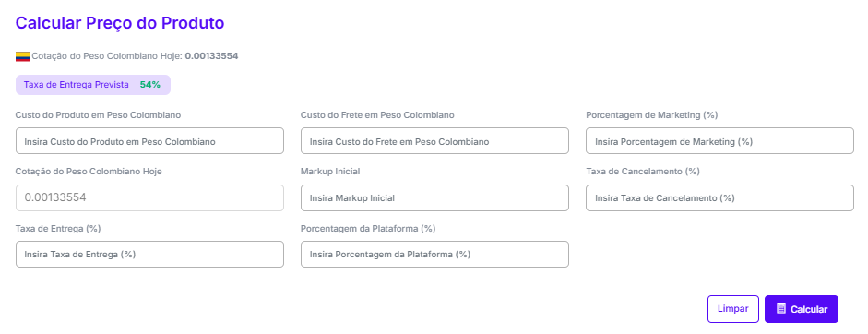The height and width of the screenshot is (334, 868).
Task: Click the Limpar button
Action: click(733, 309)
